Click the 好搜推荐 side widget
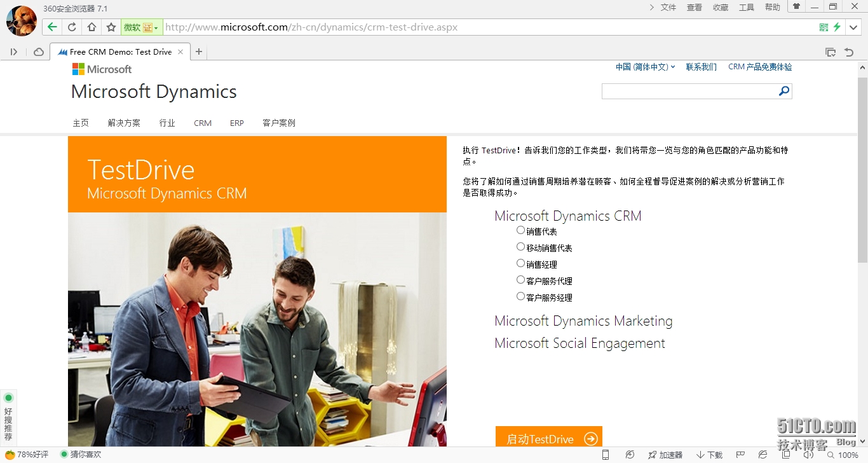Image resolution: width=868 pixels, height=463 pixels. coord(8,417)
